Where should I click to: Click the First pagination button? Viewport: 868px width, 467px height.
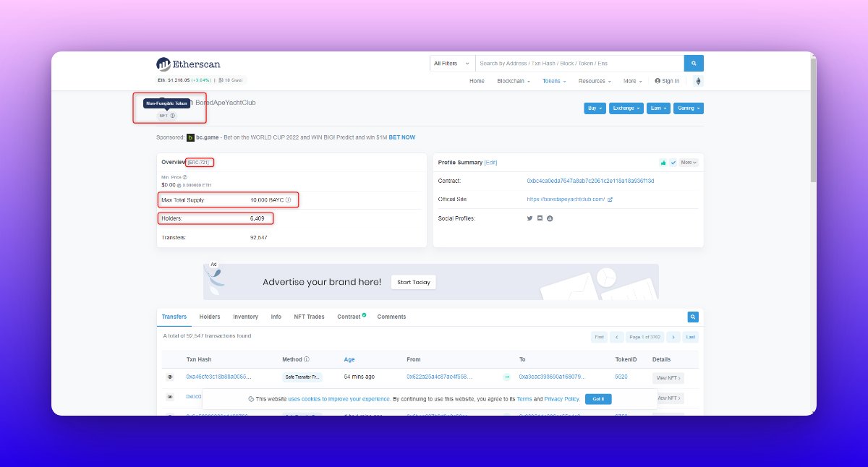[599, 337]
